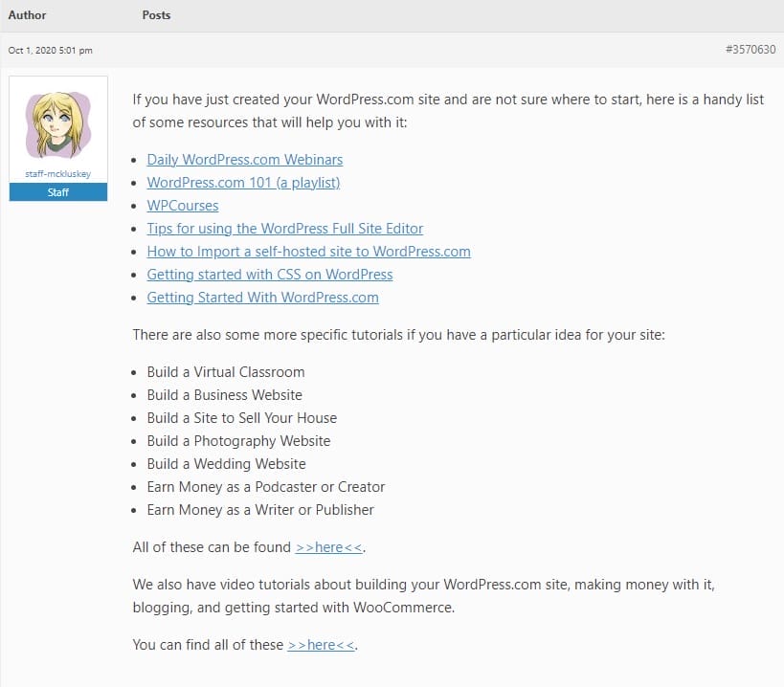Click the Posts column header
784x687 pixels.
(x=156, y=15)
